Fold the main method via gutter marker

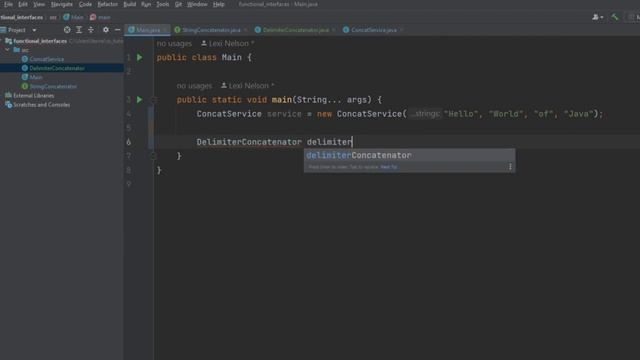[x=154, y=100]
